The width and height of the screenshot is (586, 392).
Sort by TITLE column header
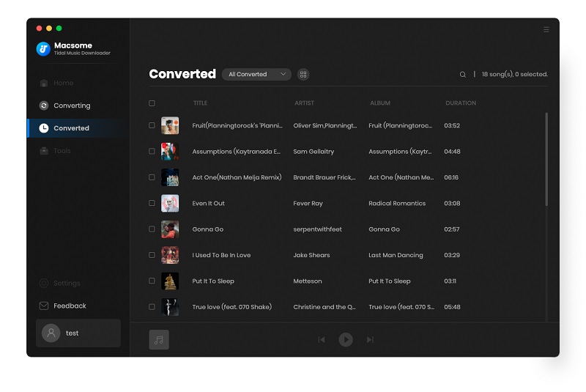click(200, 103)
